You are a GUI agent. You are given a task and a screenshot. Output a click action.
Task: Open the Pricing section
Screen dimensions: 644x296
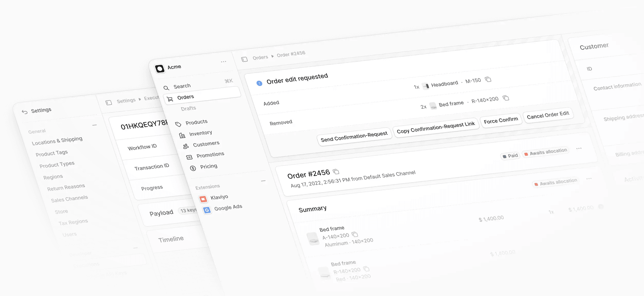coord(209,166)
